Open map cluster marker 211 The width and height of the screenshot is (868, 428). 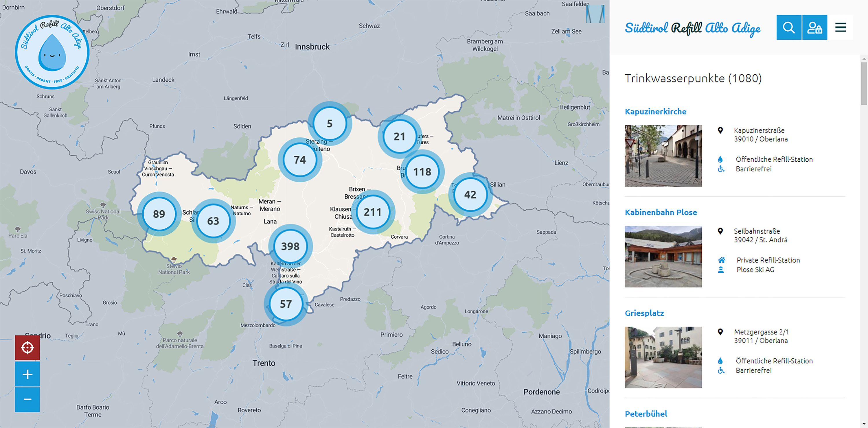373,212
